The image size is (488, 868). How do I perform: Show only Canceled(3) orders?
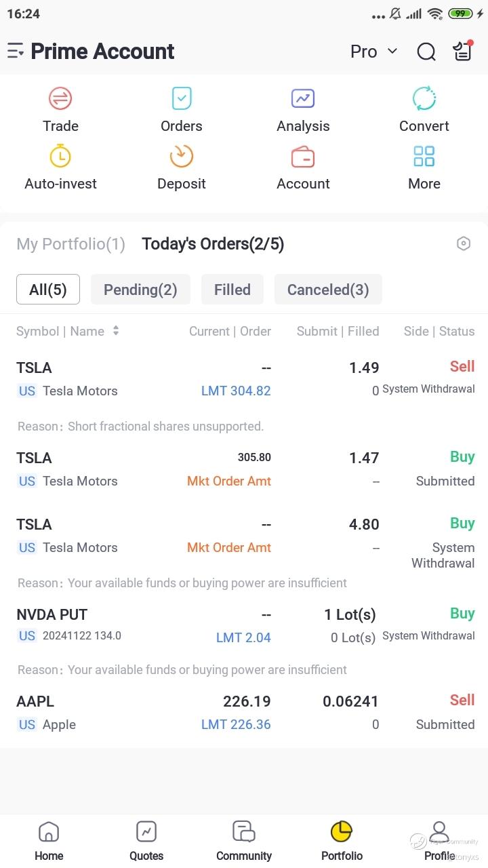pos(328,290)
